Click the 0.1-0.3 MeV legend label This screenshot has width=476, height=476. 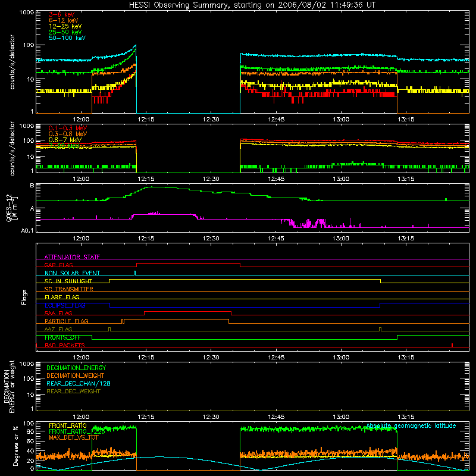67,128
